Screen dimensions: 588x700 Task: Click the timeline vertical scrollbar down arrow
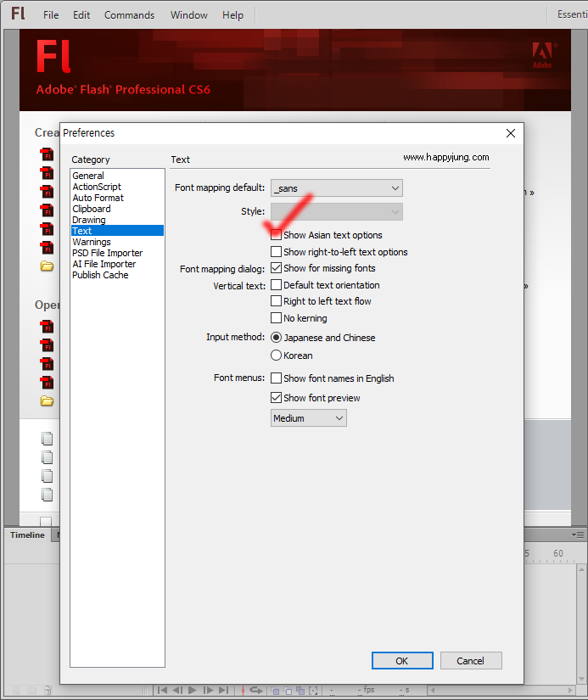[x=581, y=679]
